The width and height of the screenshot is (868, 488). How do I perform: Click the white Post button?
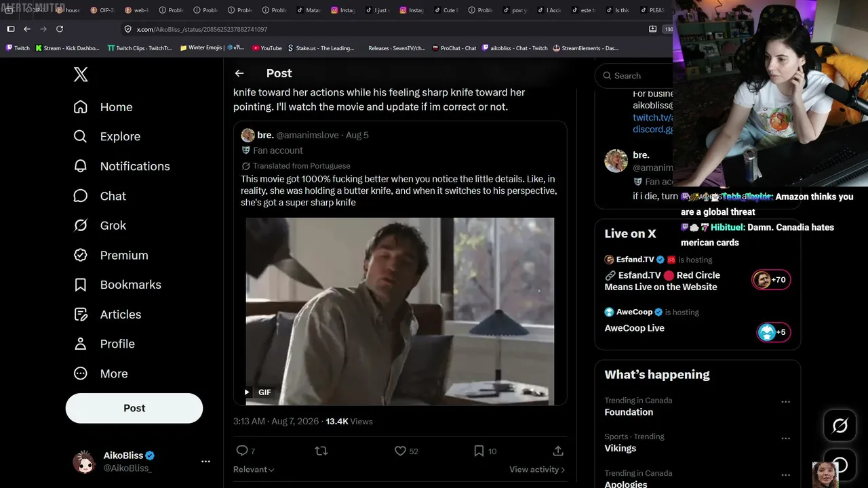(x=134, y=408)
